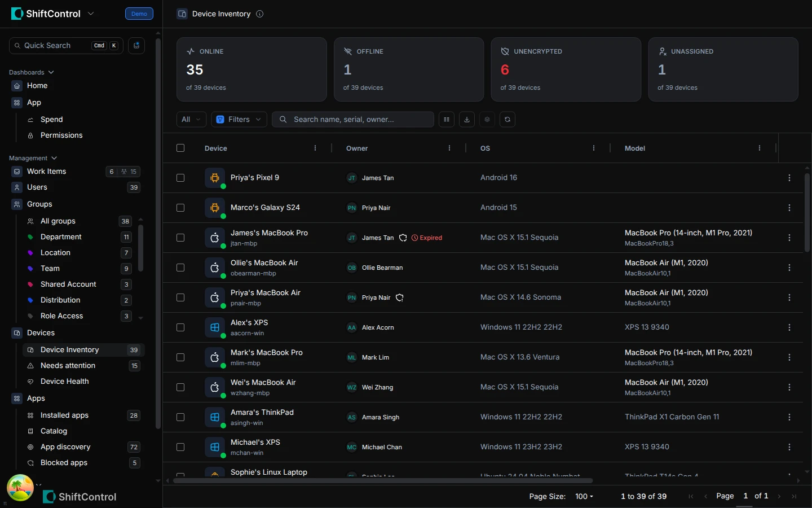Select the checkbox for Ollie's MacBook Air
812x508 pixels.
click(180, 268)
